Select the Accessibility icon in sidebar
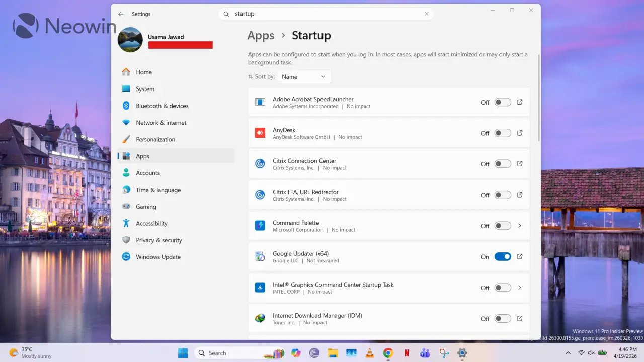Screen dimensions: 644x362 126,223
